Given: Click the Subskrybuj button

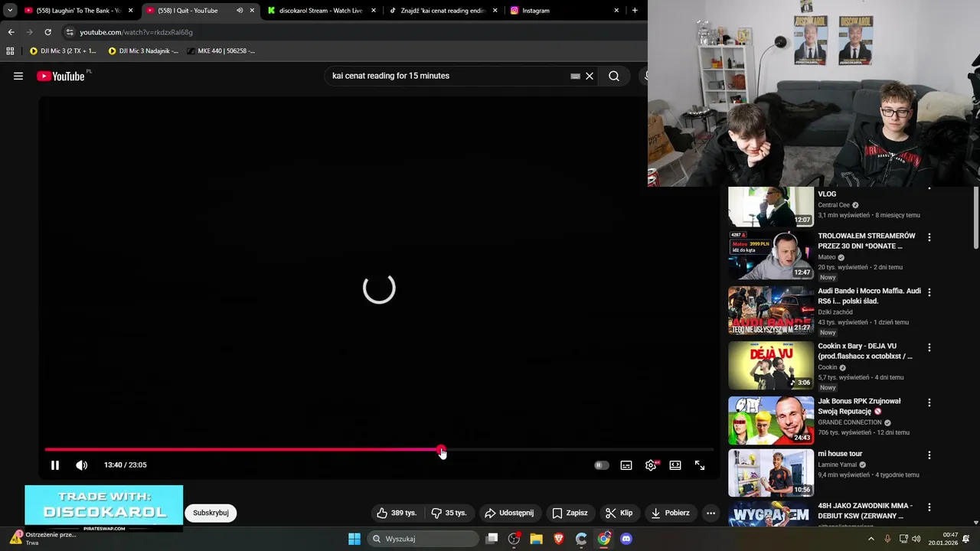Looking at the screenshot, I should [x=211, y=513].
